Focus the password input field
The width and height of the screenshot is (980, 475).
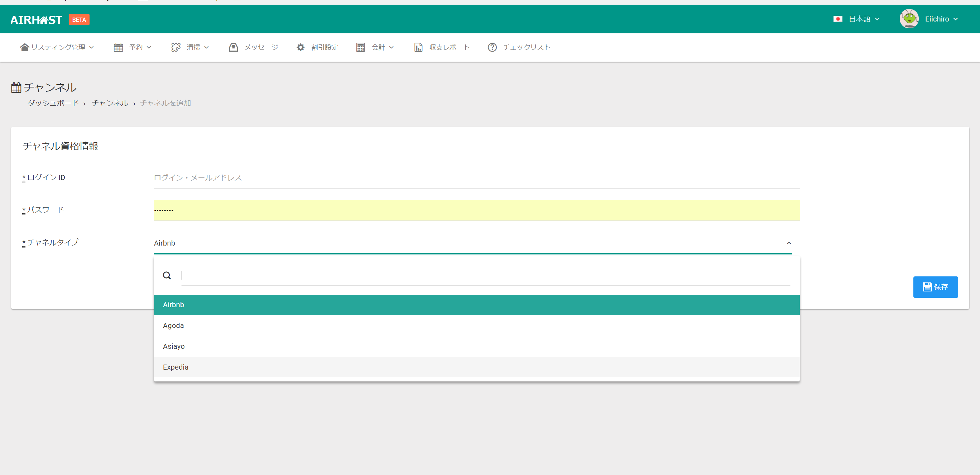(476, 210)
